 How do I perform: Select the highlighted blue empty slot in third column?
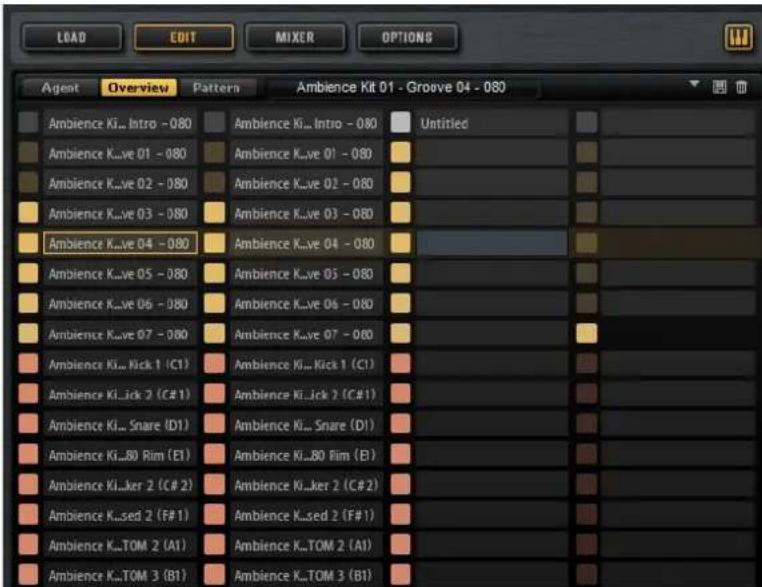click(x=492, y=243)
